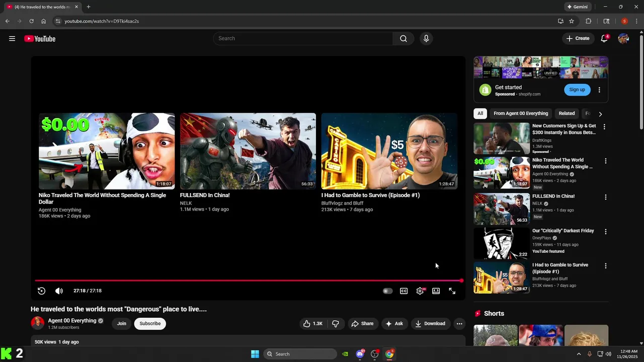This screenshot has height=362, width=644.
Task: Switch to theater mode
Action: (x=436, y=291)
